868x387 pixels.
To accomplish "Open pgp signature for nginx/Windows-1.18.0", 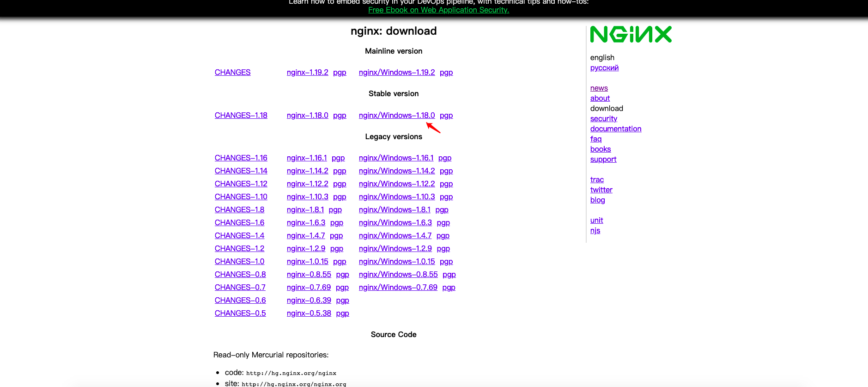I will coord(446,116).
